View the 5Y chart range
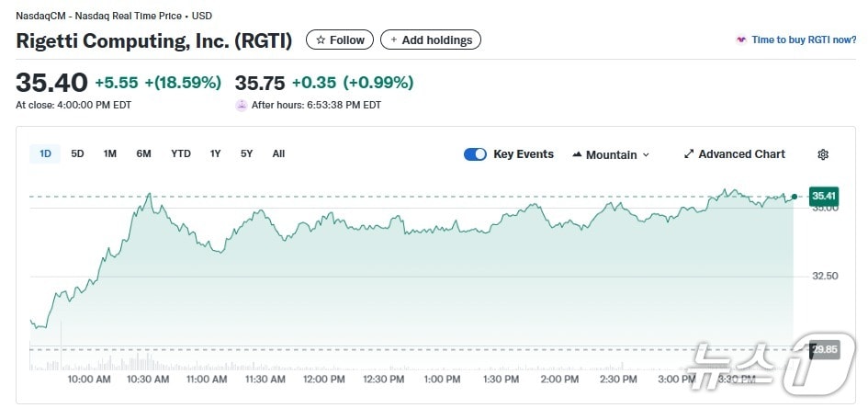 point(246,153)
